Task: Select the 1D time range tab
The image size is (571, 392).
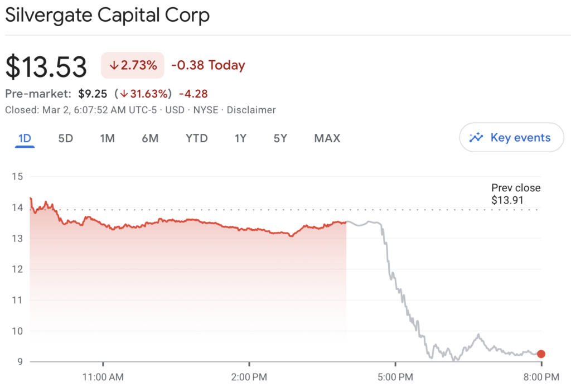Action: point(25,138)
